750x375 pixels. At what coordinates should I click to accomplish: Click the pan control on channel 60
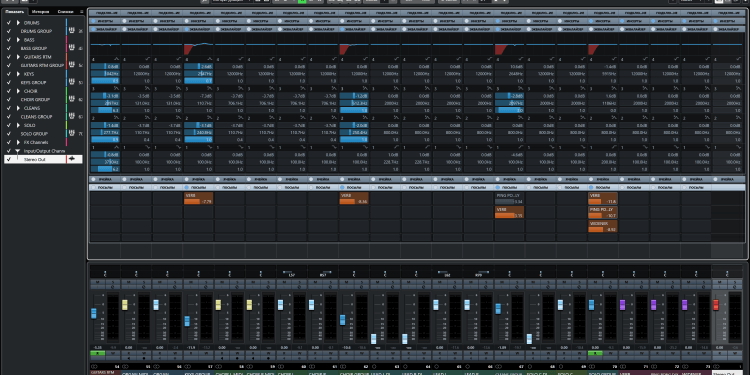click(x=292, y=274)
